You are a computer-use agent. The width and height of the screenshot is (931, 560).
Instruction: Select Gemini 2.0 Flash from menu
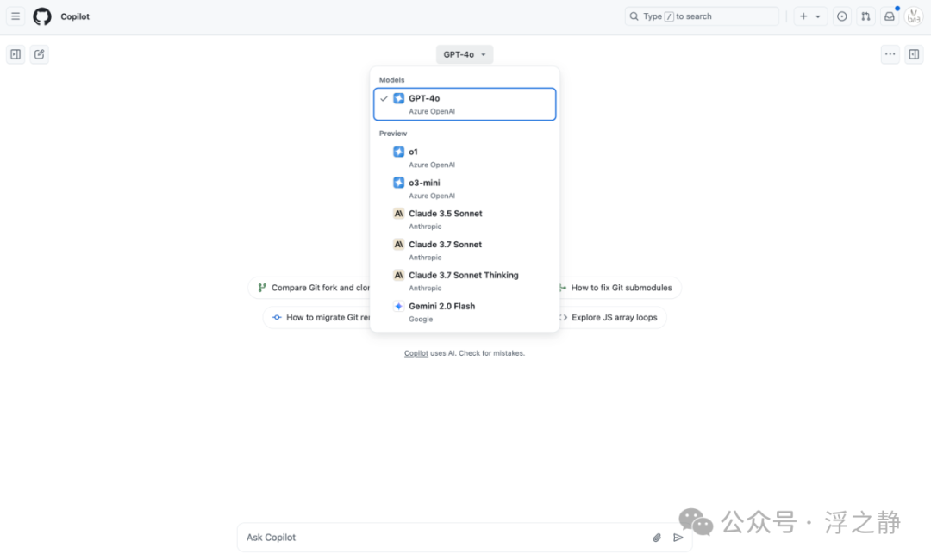pos(465,312)
